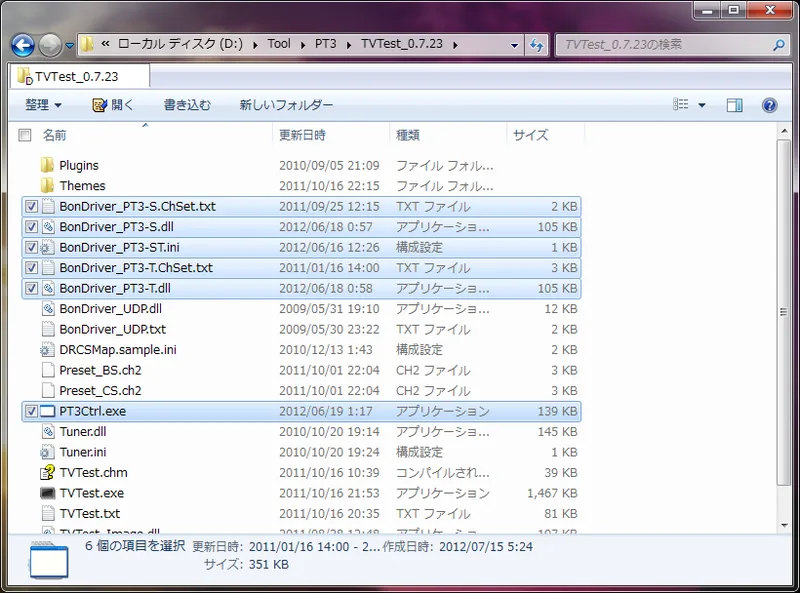Image resolution: width=800 pixels, height=593 pixels.
Task: Sort by the 名前 column
Action: click(x=54, y=135)
